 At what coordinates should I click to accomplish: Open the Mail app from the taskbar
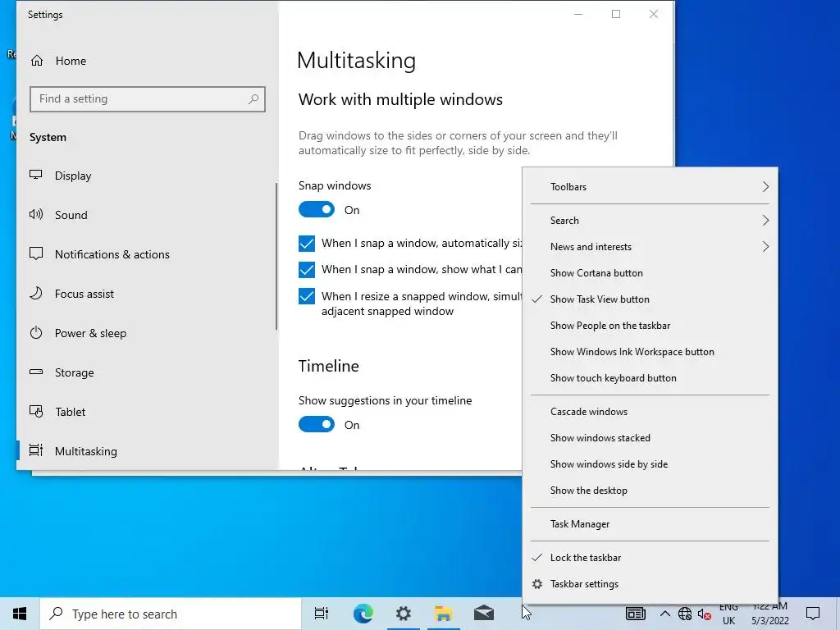pos(484,614)
